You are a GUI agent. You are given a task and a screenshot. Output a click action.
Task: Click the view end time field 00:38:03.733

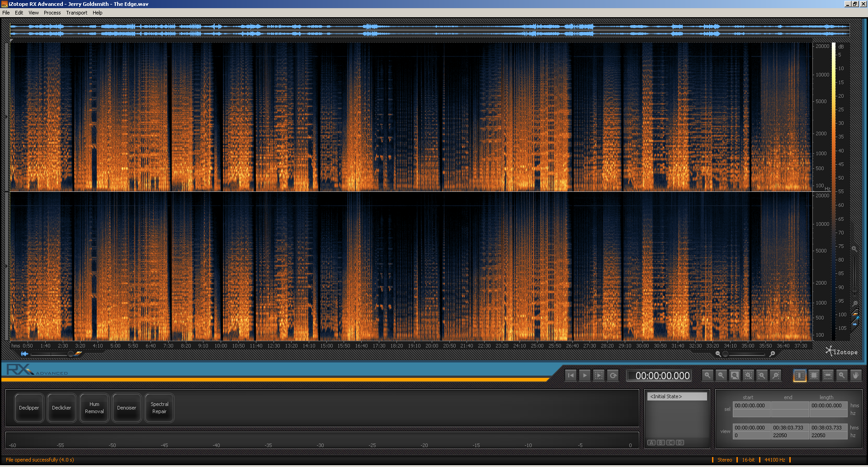[790, 428]
